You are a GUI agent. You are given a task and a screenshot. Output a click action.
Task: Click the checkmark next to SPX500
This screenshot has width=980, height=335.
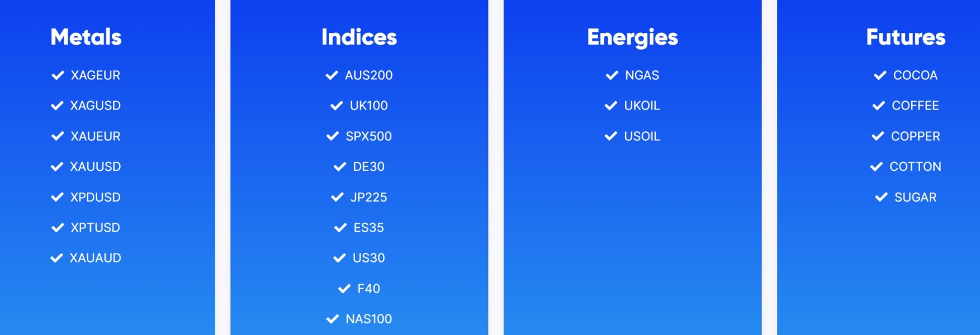(333, 136)
